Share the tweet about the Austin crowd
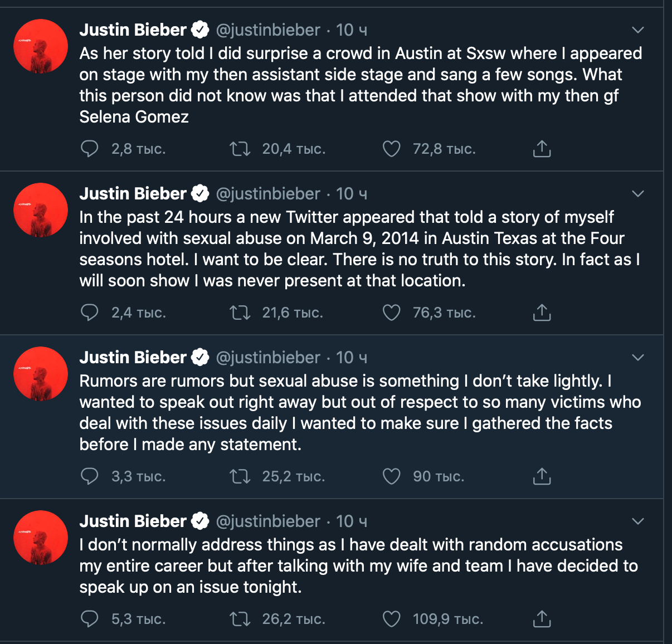 pyautogui.click(x=542, y=149)
